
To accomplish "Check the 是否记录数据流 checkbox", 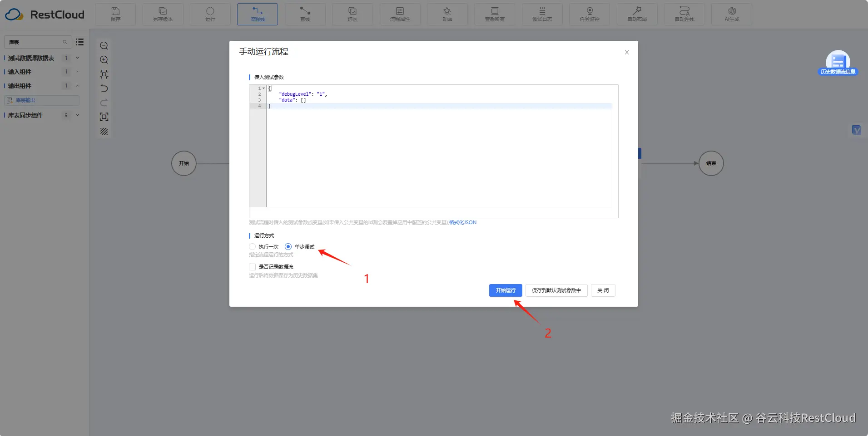I will click(x=252, y=267).
